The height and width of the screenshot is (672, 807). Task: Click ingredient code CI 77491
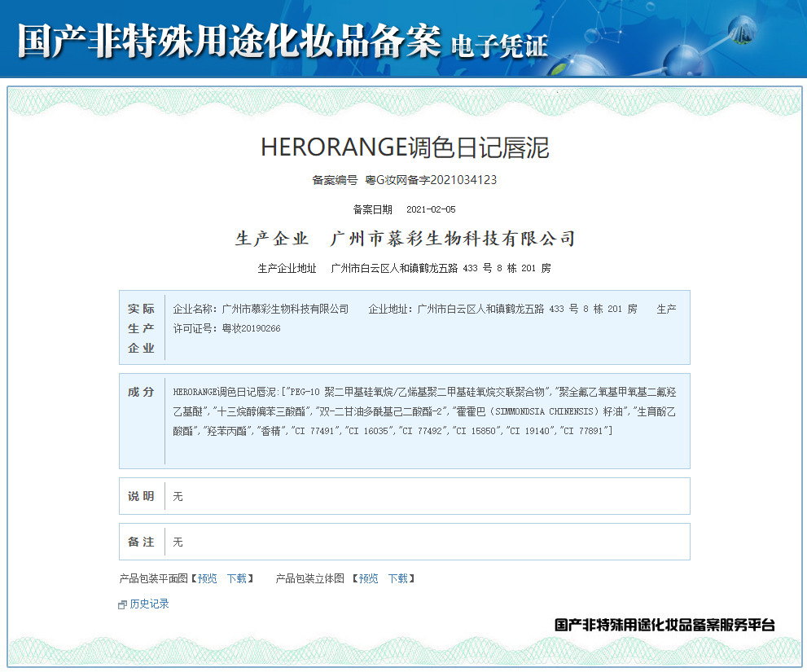[x=315, y=431]
